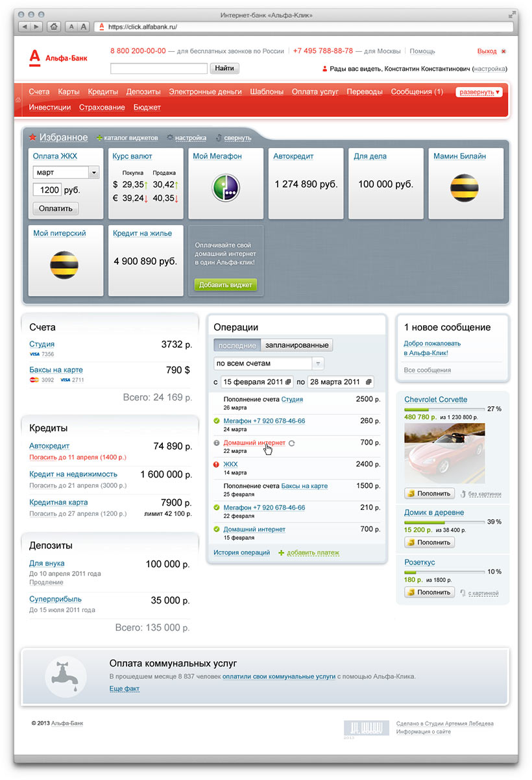Open the Депозиты menu item
The height and width of the screenshot is (780, 532).
(x=143, y=92)
